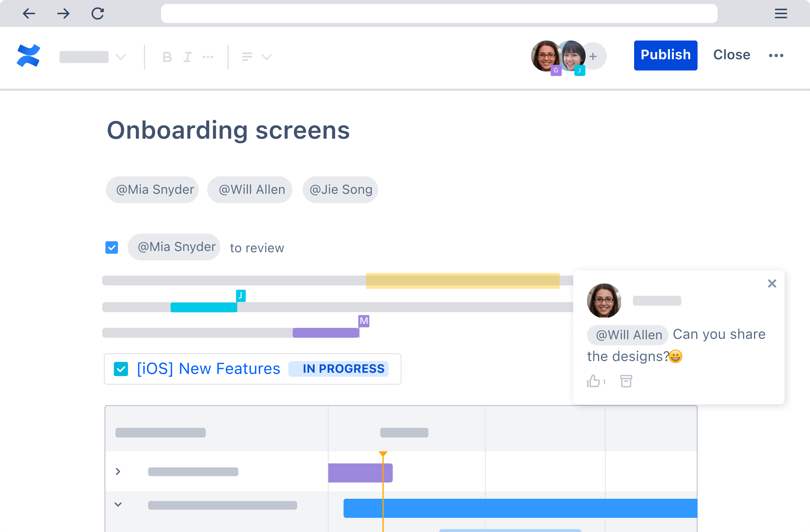The height and width of the screenshot is (532, 810).
Task: Toggle bold text formatting
Action: point(167,56)
